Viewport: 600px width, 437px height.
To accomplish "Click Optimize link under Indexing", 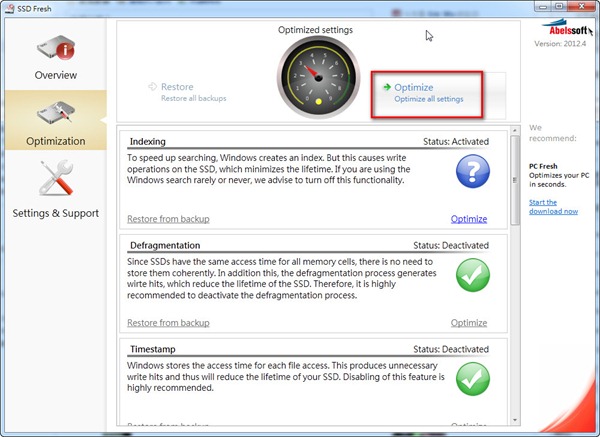I will tap(469, 219).
